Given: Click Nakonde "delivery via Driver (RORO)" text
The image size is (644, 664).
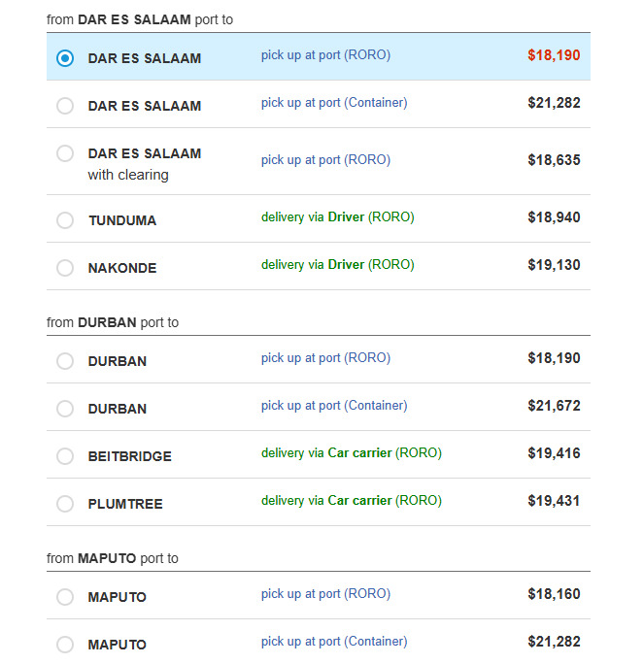Looking at the screenshot, I should tap(337, 265).
